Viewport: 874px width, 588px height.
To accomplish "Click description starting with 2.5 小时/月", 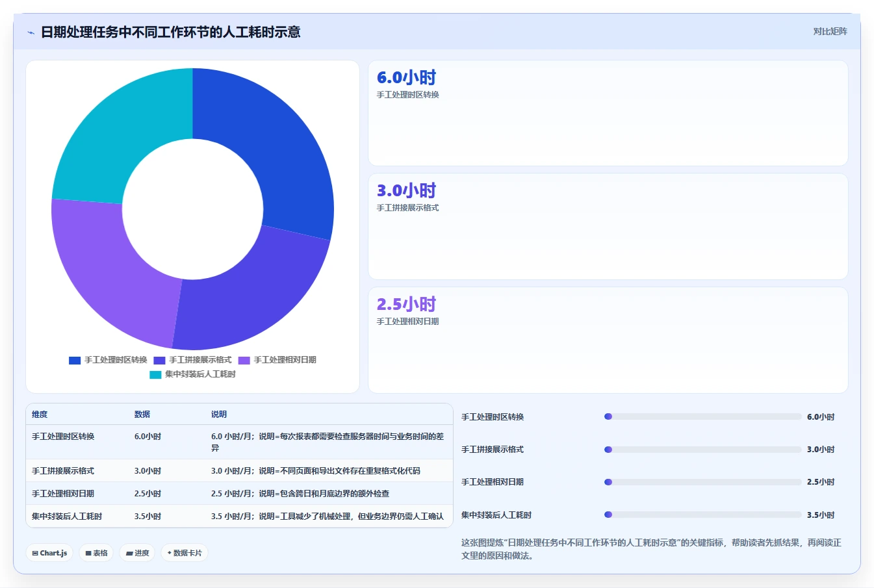I will pyautogui.click(x=300, y=494).
